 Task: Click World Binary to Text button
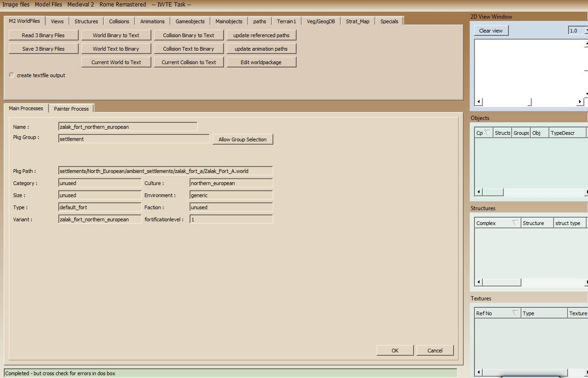coord(116,35)
